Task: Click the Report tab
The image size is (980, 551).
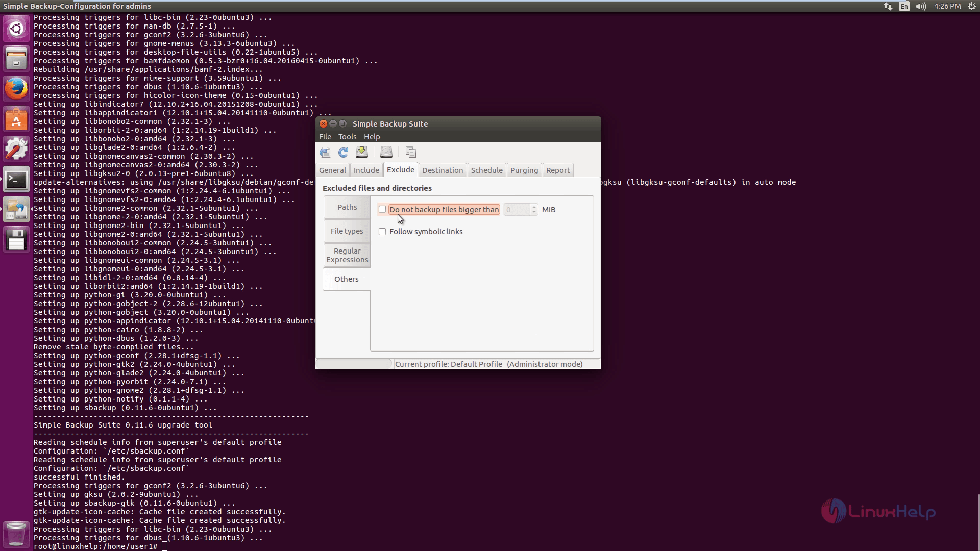Action: (557, 170)
